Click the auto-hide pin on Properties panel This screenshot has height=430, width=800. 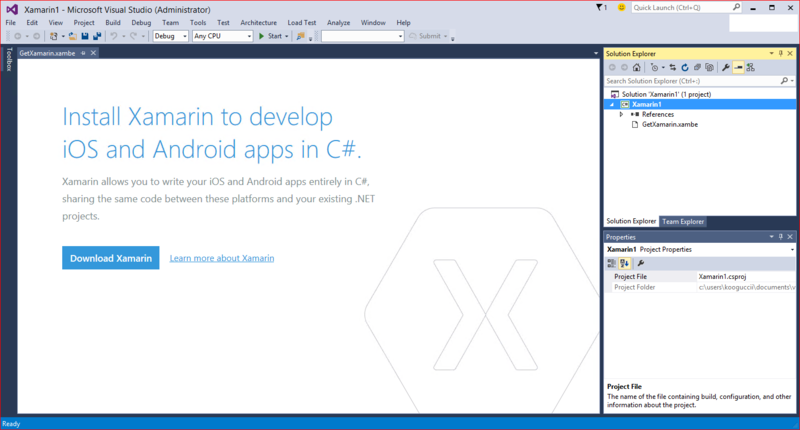(781, 237)
